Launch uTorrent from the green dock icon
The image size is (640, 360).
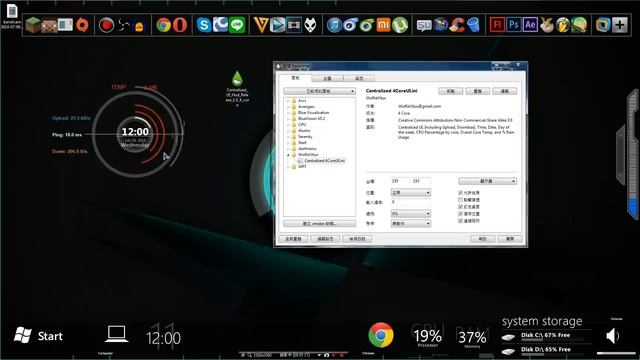(x=400, y=25)
